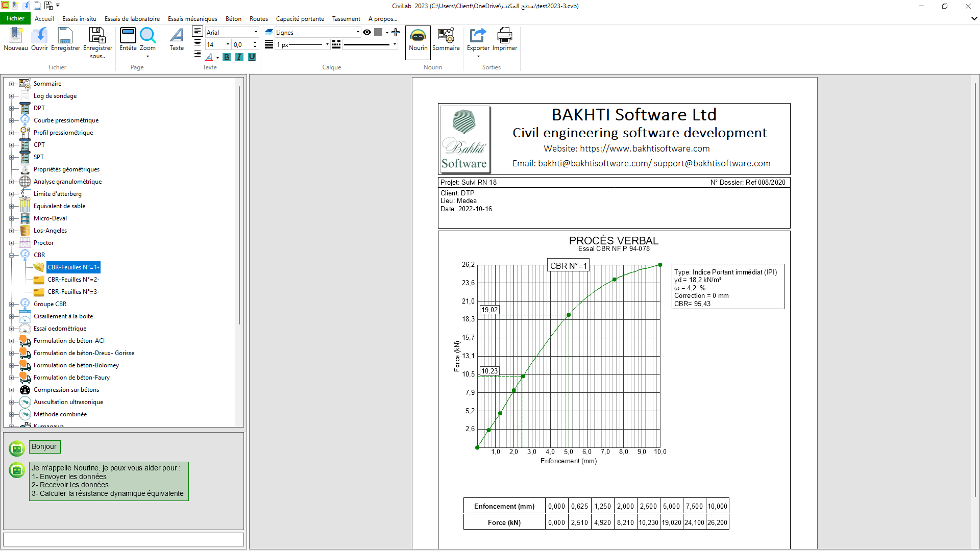Open the A propos tab
This screenshot has width=980, height=551.
[x=383, y=19]
